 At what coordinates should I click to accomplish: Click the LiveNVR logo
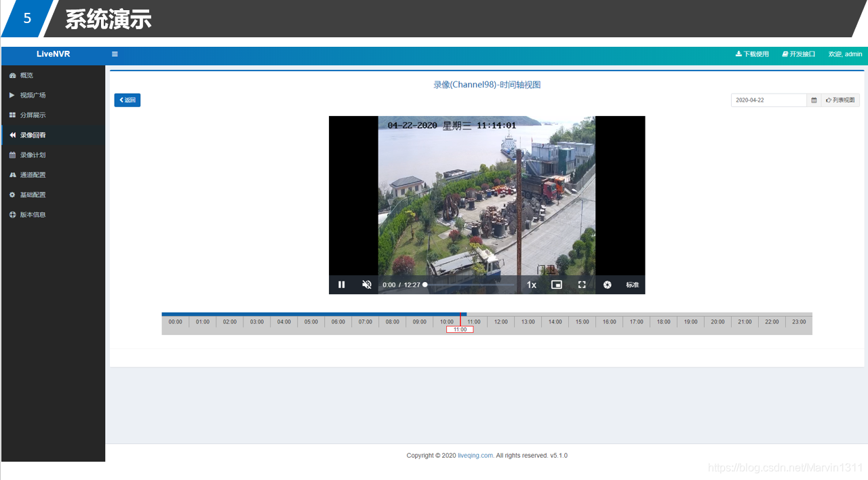coord(53,54)
